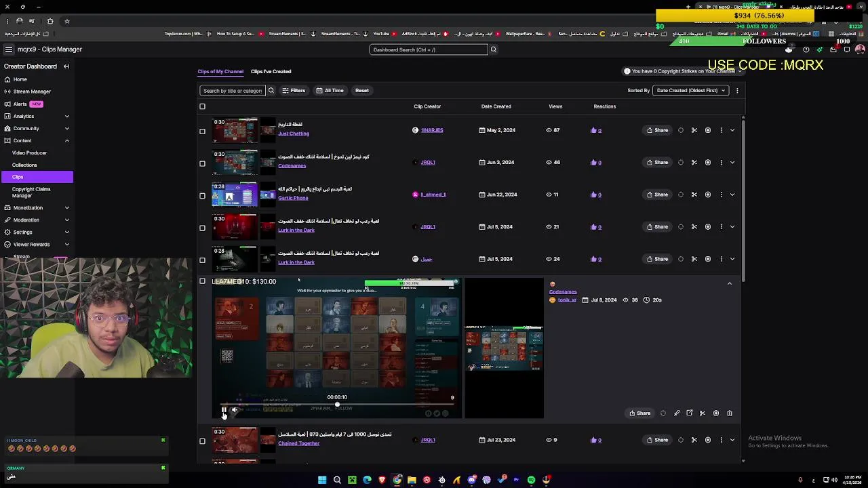
Task: Click scissors icon on Jul 23, 2024 clip row
Action: (694, 440)
